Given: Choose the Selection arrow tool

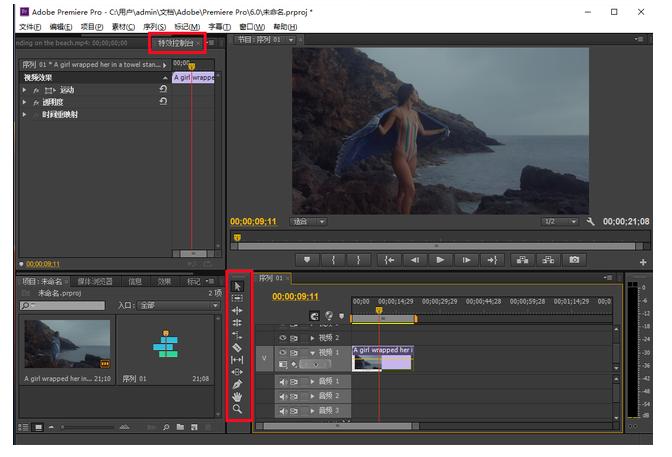Looking at the screenshot, I should [237, 286].
